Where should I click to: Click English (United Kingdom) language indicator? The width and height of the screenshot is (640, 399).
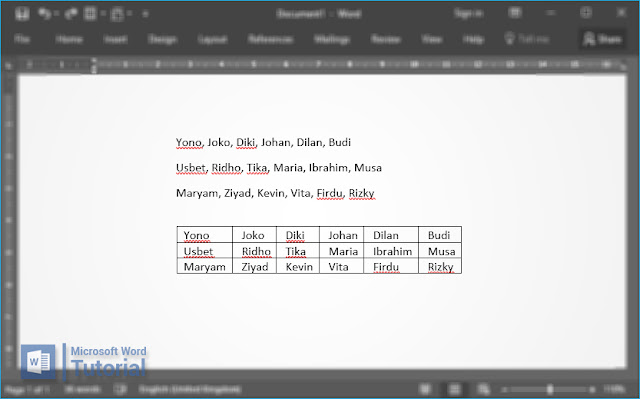click(x=190, y=389)
